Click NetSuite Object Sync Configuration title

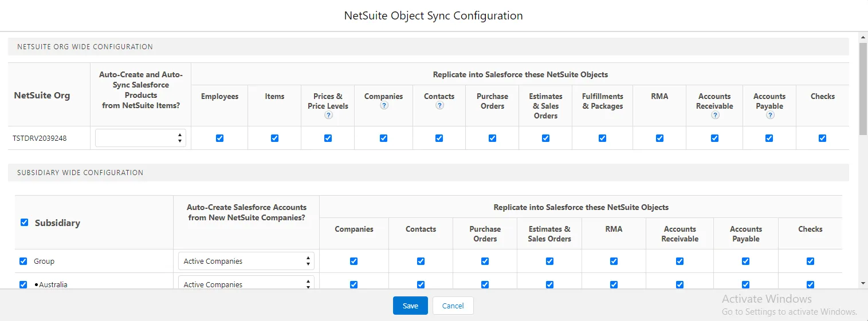(433, 15)
